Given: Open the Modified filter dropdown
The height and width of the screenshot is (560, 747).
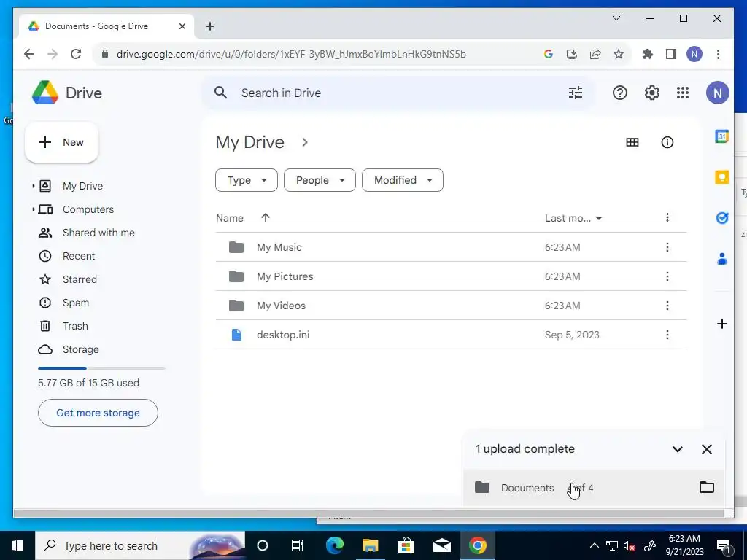Looking at the screenshot, I should pyautogui.click(x=403, y=180).
